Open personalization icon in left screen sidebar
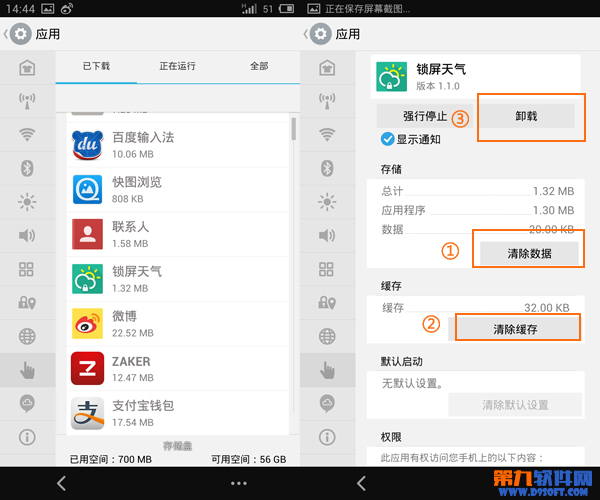600x500 pixels. click(27, 68)
